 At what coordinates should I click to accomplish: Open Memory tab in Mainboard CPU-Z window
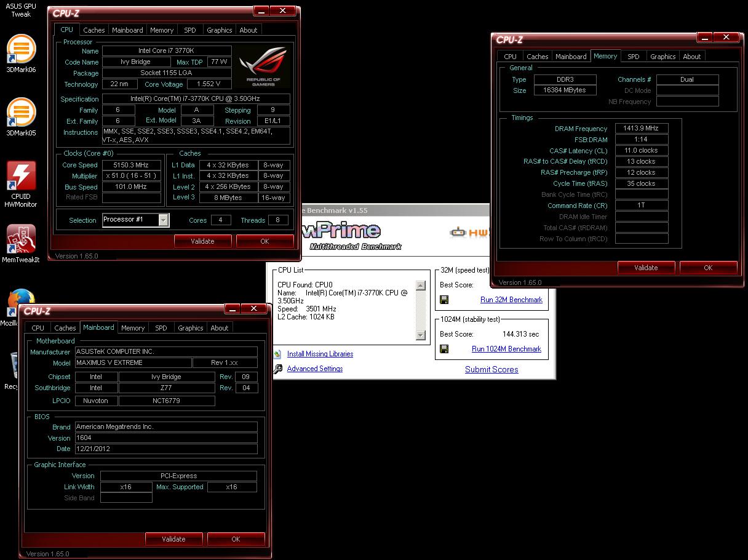(133, 328)
